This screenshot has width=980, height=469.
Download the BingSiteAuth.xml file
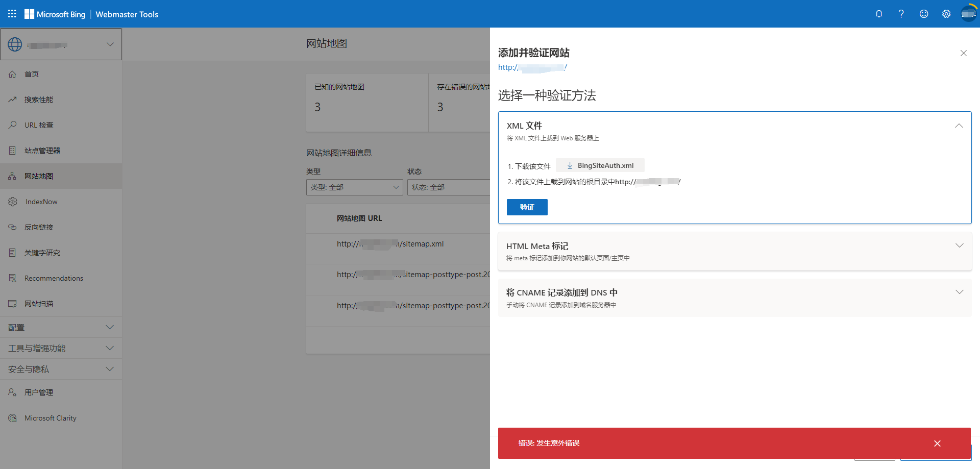coord(600,165)
